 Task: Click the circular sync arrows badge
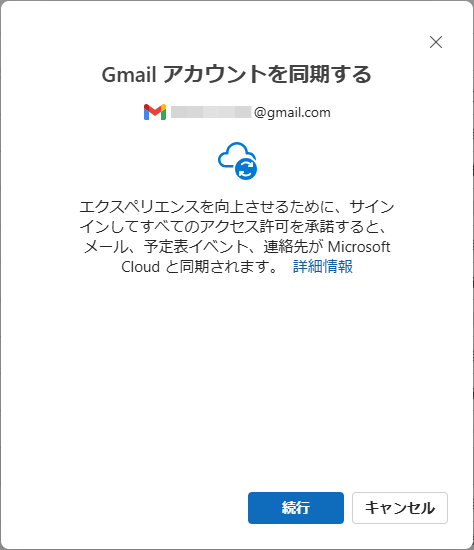[246, 169]
